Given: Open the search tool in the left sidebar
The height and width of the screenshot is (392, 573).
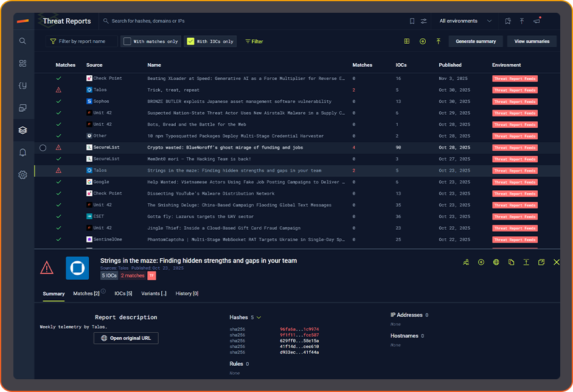Looking at the screenshot, I should click(x=23, y=41).
